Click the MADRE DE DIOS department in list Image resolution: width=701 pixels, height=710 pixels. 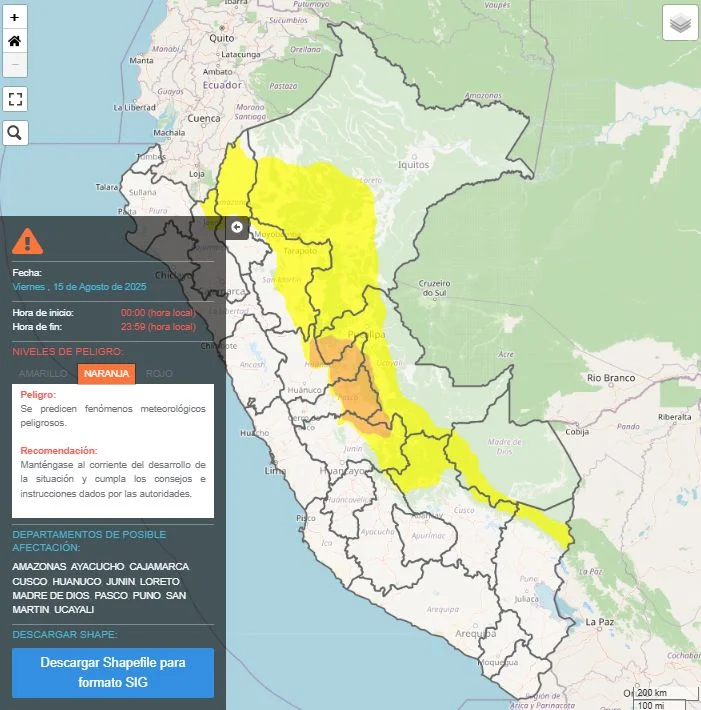[51, 595]
